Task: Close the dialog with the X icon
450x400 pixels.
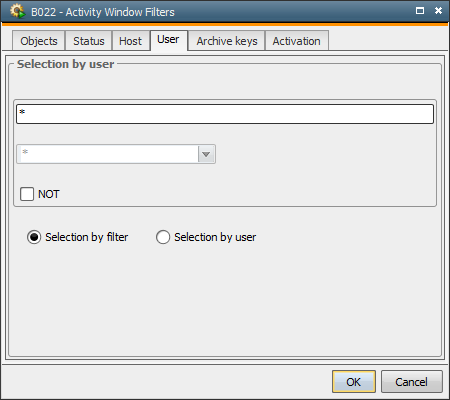Action: pos(438,11)
